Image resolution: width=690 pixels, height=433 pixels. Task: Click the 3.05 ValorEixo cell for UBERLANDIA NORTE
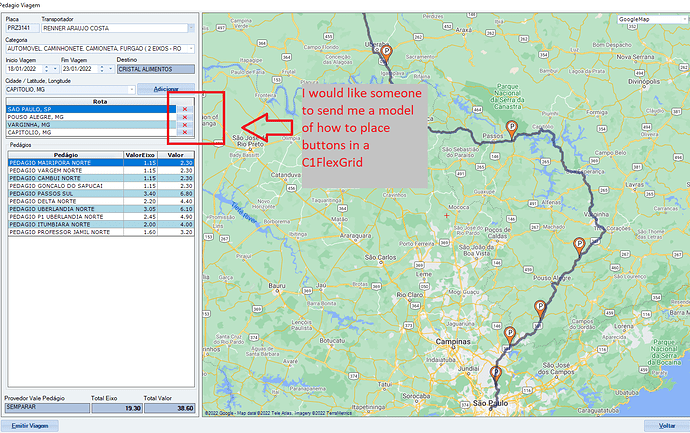(140, 209)
